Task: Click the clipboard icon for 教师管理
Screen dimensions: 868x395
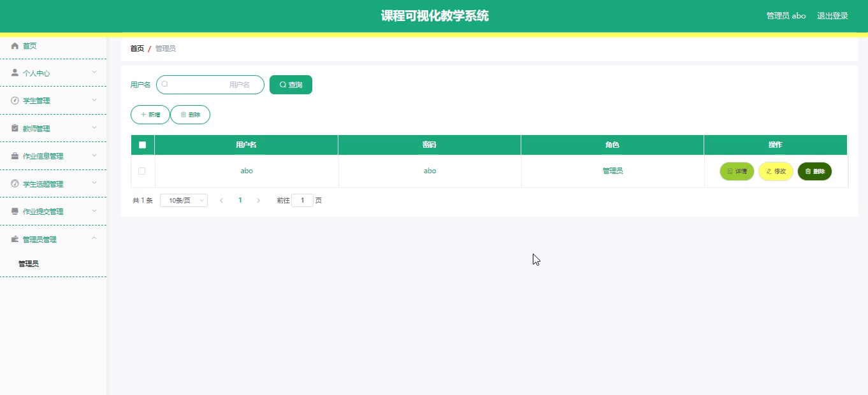Action: [x=15, y=128]
